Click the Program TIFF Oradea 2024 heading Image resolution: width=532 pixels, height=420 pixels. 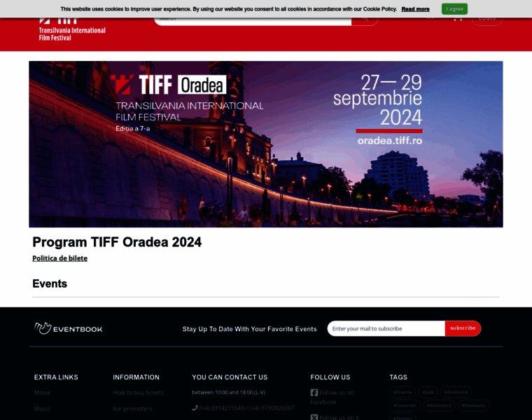pyautogui.click(x=117, y=242)
